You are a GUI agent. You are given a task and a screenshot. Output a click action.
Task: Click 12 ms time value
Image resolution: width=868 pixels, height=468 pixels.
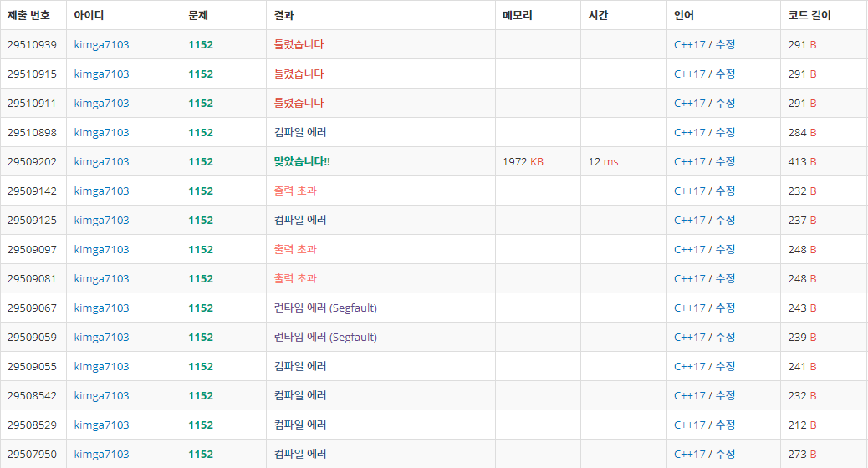click(x=603, y=162)
